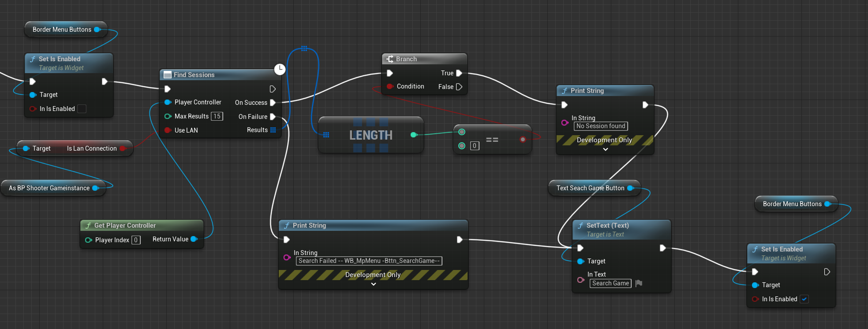Click the Is Lan Connection output pin
The width and height of the screenshot is (868, 329).
tap(123, 148)
